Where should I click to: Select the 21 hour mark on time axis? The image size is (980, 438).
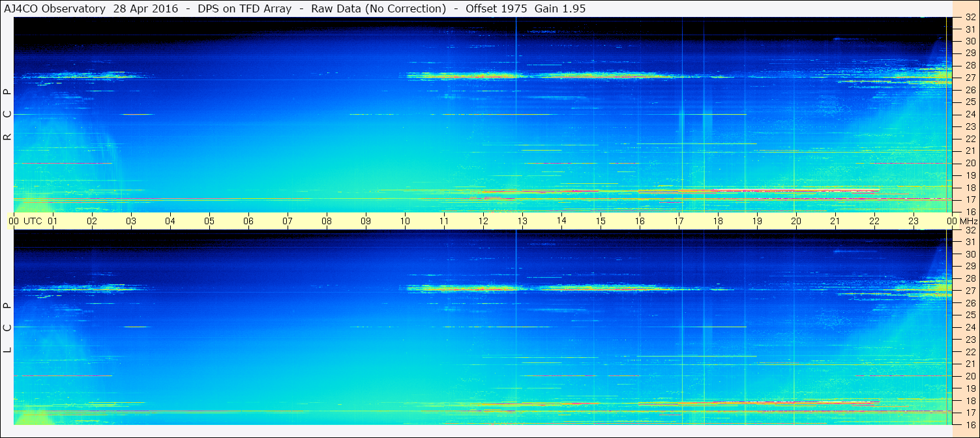835,221
